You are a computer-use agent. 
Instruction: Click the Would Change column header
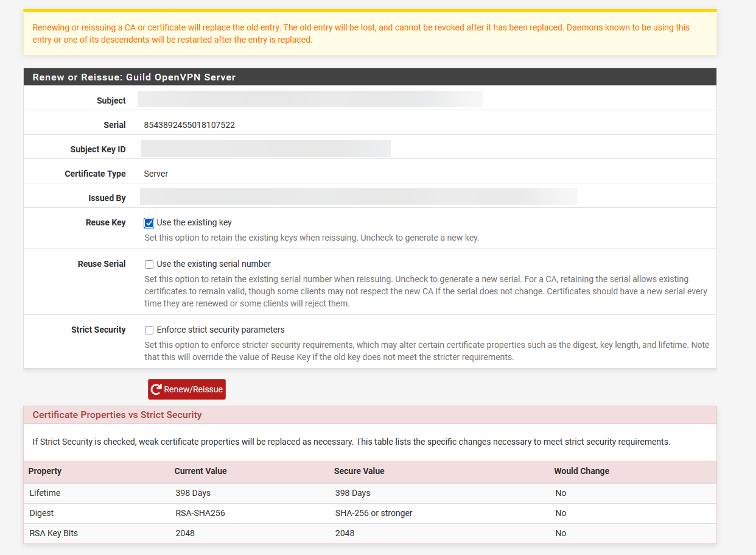click(x=581, y=471)
